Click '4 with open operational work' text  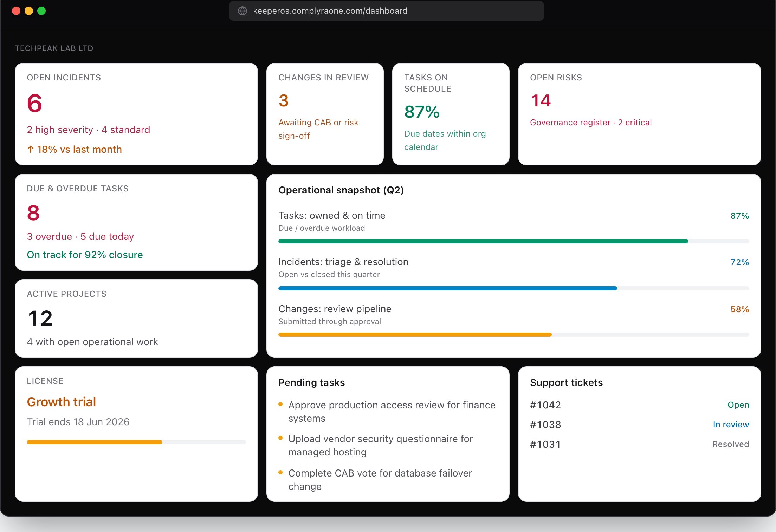[x=92, y=342]
